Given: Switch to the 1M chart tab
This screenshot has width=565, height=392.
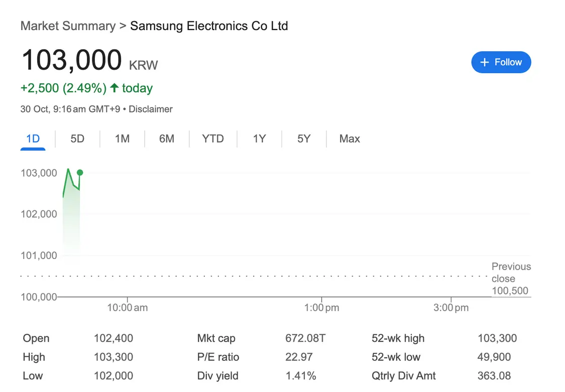Looking at the screenshot, I should (x=122, y=139).
